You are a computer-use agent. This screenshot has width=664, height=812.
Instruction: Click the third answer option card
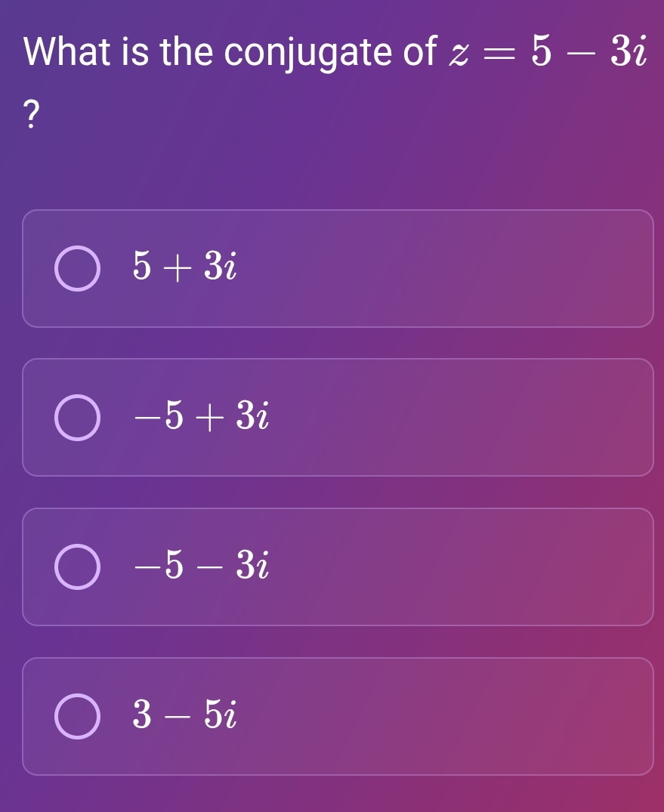pyautogui.click(x=338, y=567)
